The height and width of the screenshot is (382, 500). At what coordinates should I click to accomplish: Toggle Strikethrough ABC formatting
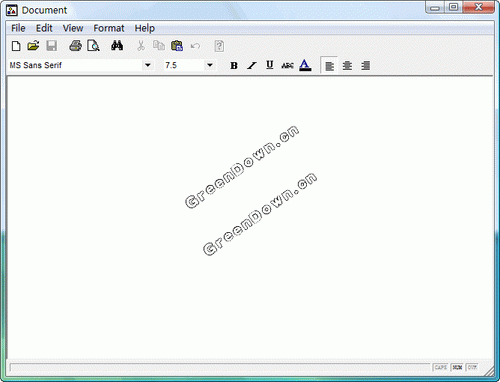point(287,66)
